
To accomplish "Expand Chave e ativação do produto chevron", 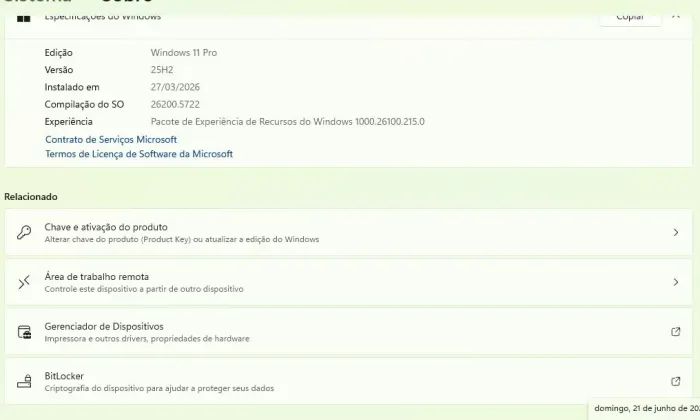I will coord(675,232).
